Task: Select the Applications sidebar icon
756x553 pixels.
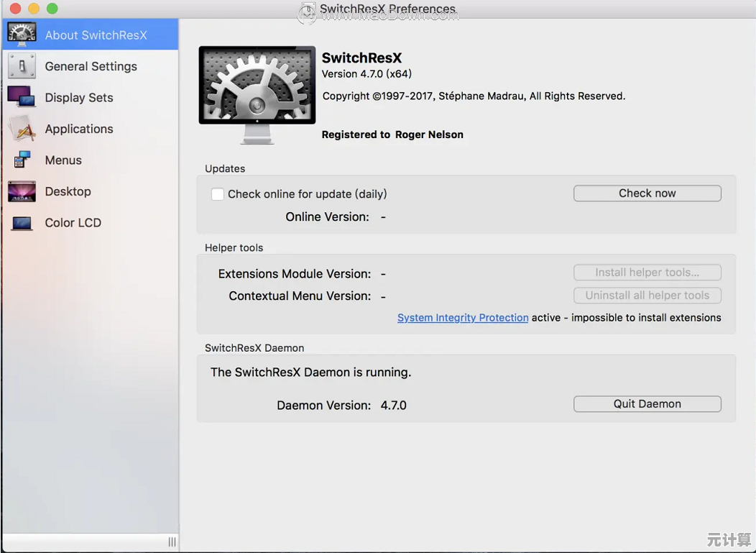Action: pos(22,129)
